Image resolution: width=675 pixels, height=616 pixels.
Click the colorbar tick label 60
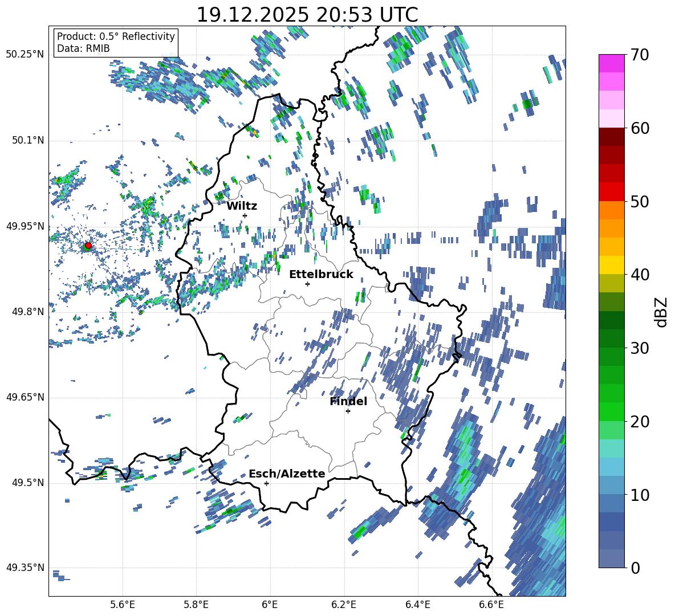(640, 128)
